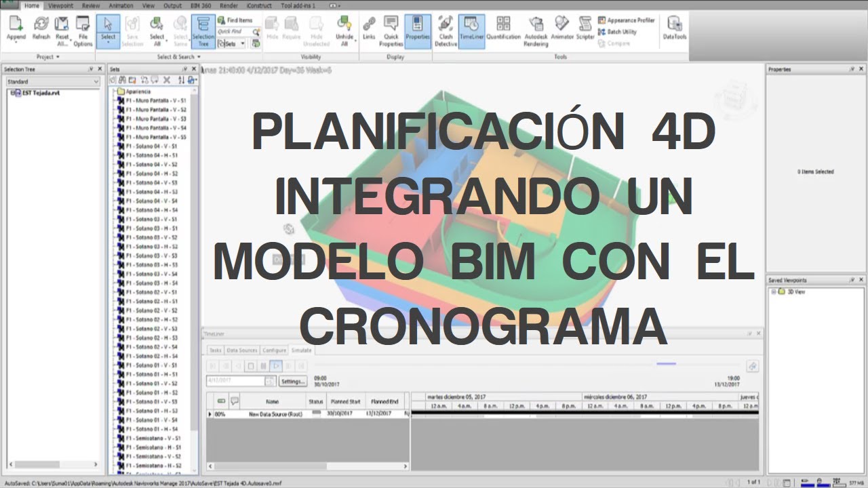Open the Batch Utility

(617, 32)
